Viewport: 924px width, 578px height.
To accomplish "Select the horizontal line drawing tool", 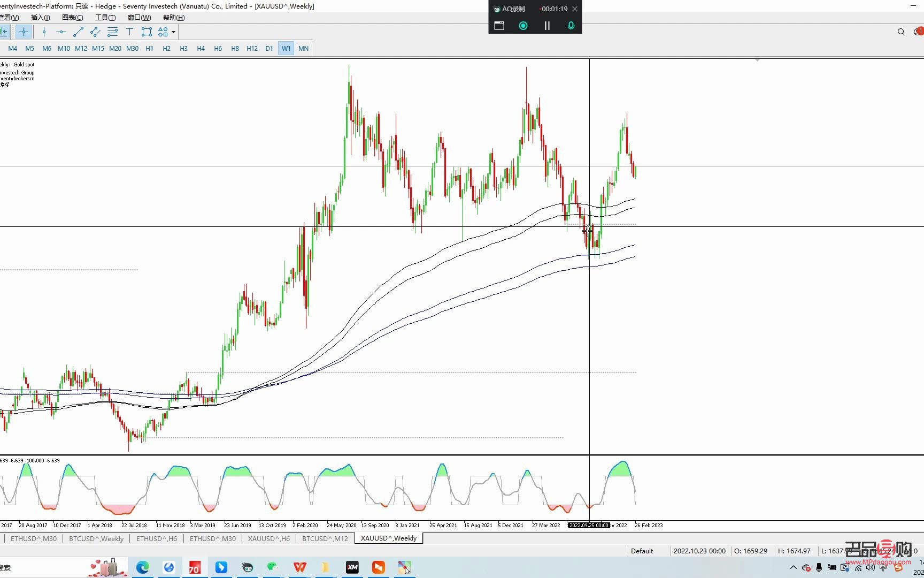I will [61, 32].
